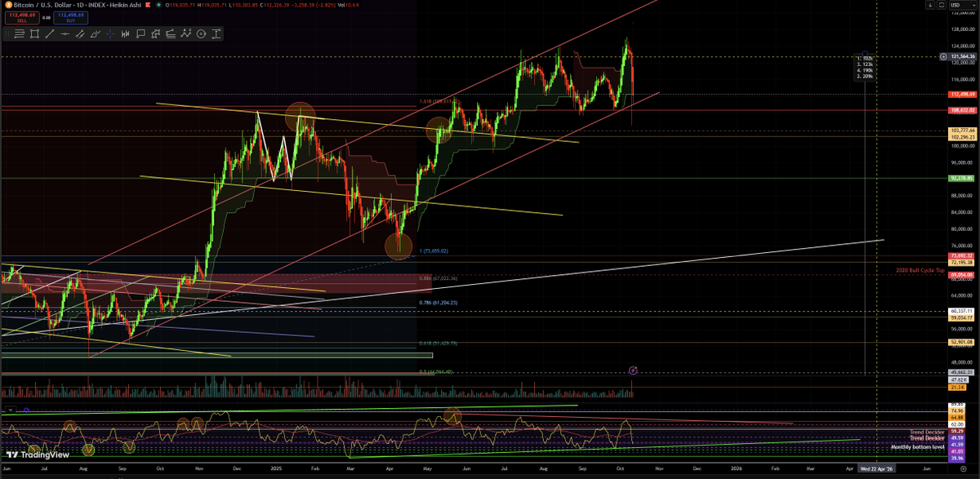Screen dimensions: 980x479
Task: Click the 73,692.32 price label on axis
Action: [x=962, y=256]
